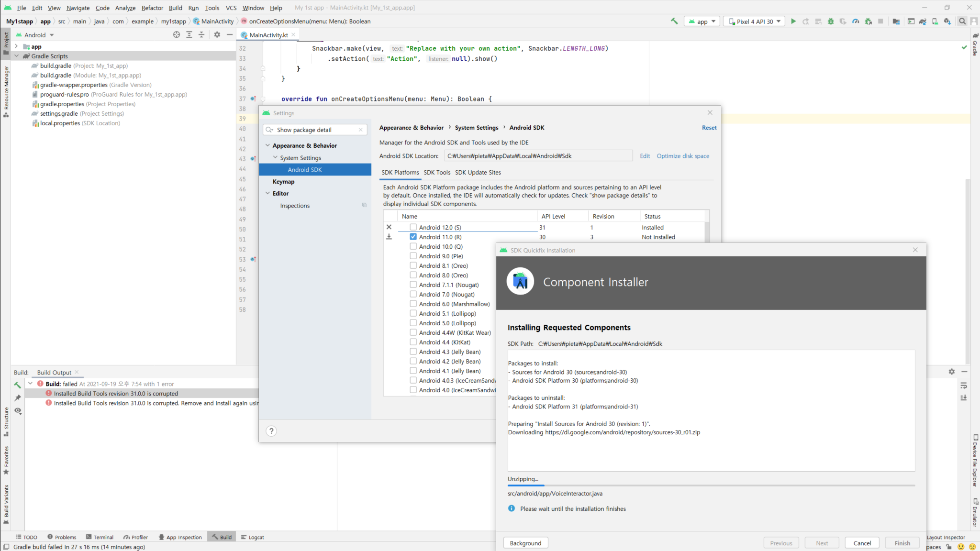980x551 pixels.
Task: Open the Analyze menu
Action: tap(125, 8)
